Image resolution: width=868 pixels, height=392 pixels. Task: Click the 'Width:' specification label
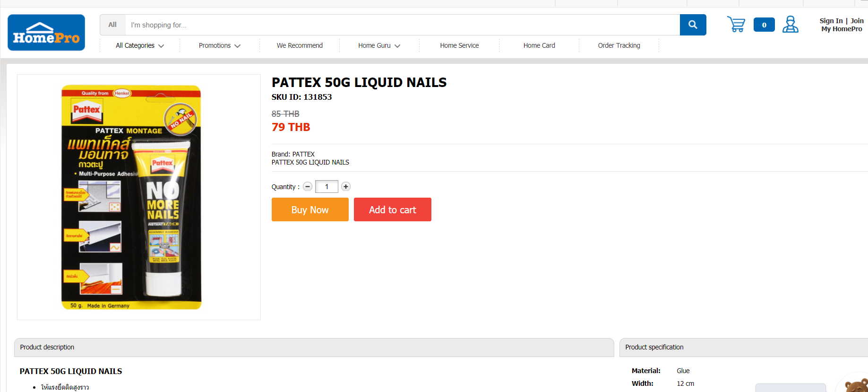pyautogui.click(x=643, y=383)
